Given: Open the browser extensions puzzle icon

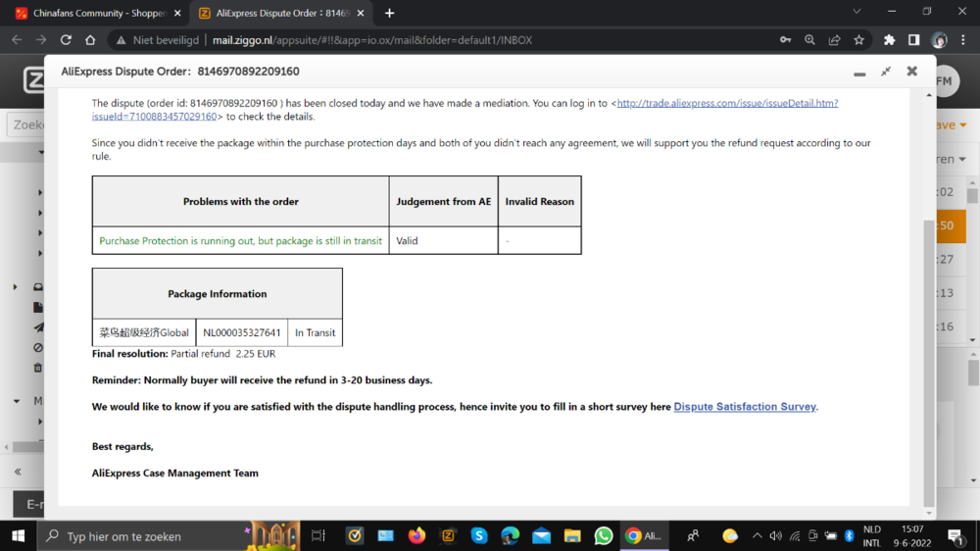Looking at the screenshot, I should coord(889,40).
